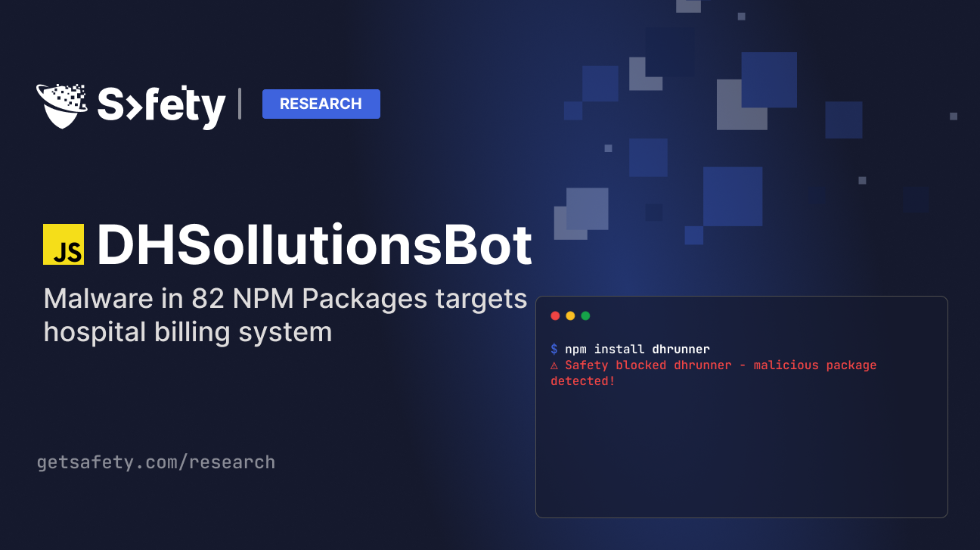Click the green maximize dot in terminal
The image size is (980, 550).
point(585,315)
